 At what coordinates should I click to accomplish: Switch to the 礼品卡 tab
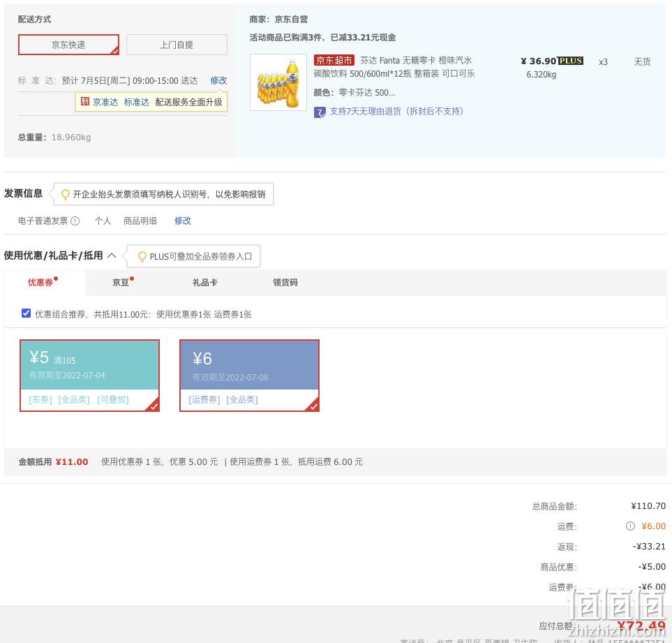point(205,283)
